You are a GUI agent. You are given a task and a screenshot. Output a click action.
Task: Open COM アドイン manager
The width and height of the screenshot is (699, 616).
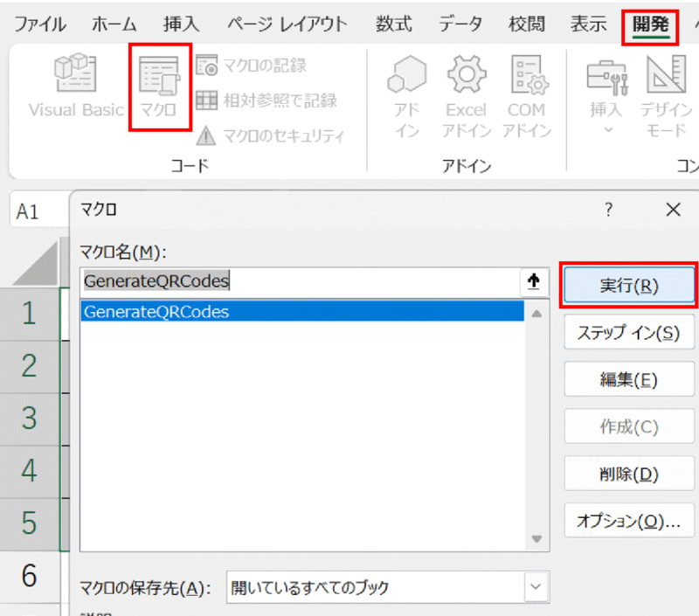tap(527, 96)
